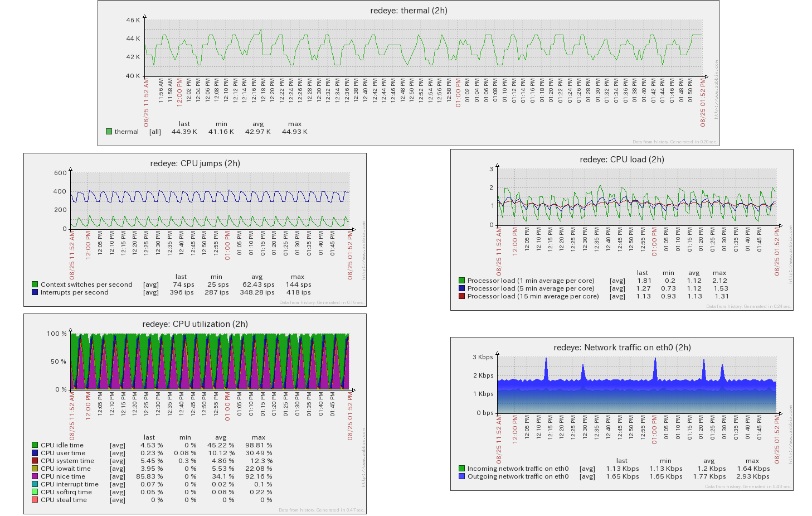Open the redeye thermal graph title
The width and height of the screenshot is (812, 516).
[409, 11]
